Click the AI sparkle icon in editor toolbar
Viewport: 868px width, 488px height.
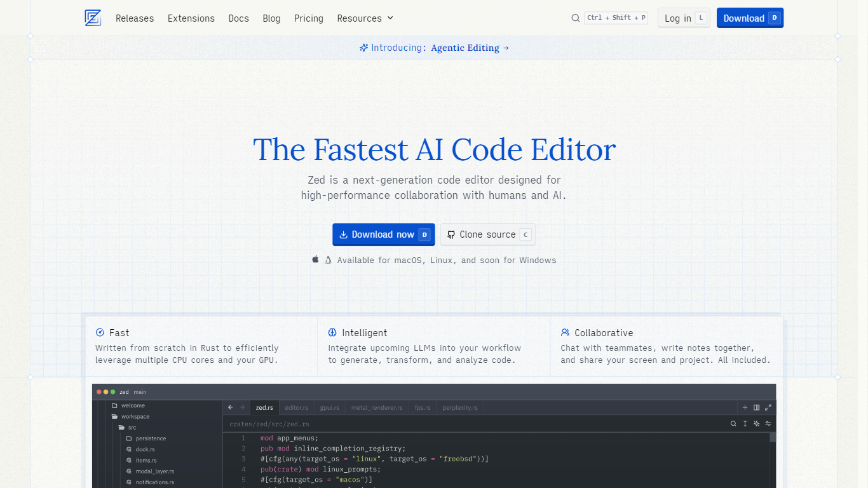coord(756,424)
